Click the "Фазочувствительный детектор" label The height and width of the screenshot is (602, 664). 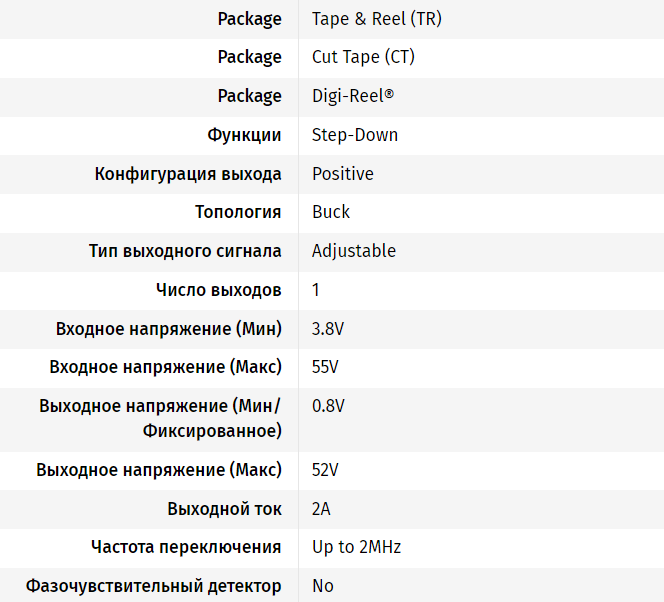(x=154, y=586)
